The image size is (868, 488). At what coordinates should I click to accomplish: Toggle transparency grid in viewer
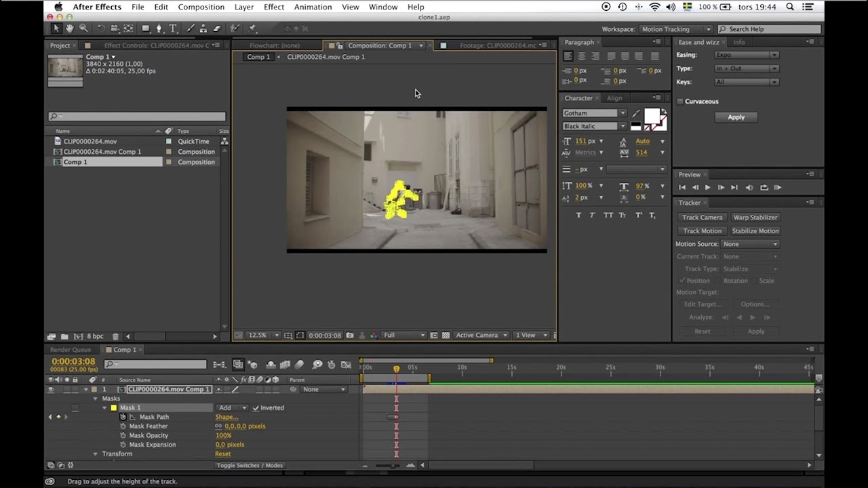[446, 335]
